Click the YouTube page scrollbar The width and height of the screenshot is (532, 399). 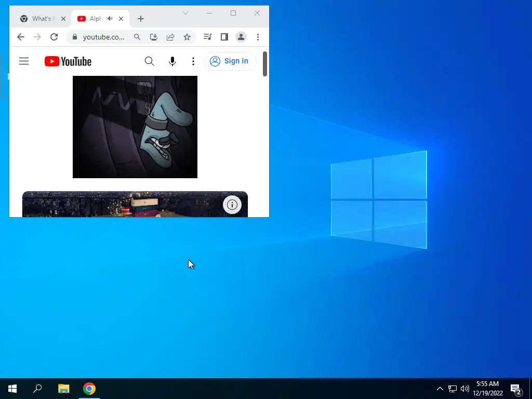(x=265, y=64)
